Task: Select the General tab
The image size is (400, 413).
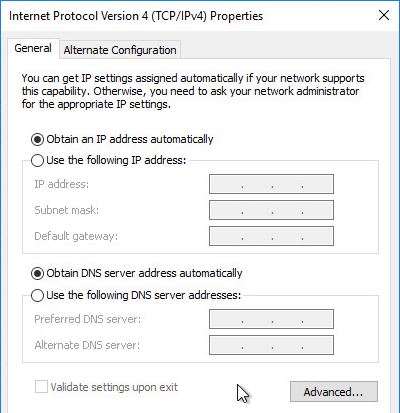Action: (33, 48)
